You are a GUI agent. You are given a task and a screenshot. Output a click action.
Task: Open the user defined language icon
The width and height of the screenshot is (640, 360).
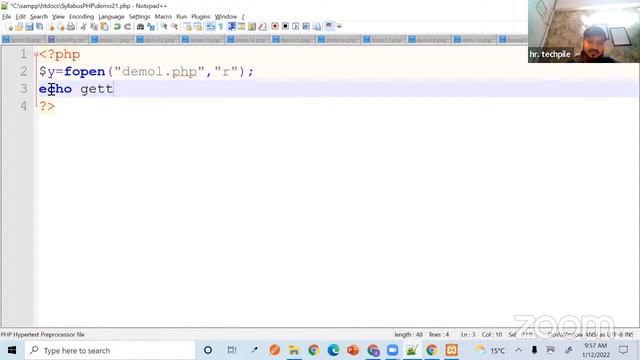[x=242, y=27]
